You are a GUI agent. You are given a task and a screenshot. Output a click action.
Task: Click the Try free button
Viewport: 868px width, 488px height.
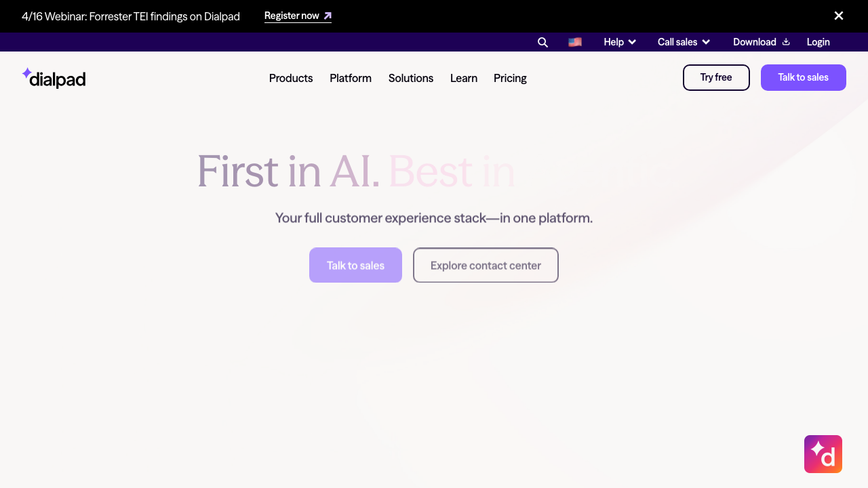coord(716,77)
